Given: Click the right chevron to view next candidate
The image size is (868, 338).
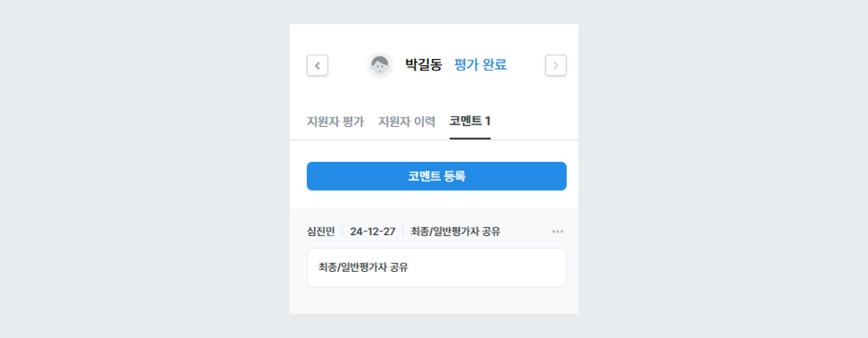Looking at the screenshot, I should point(556,65).
